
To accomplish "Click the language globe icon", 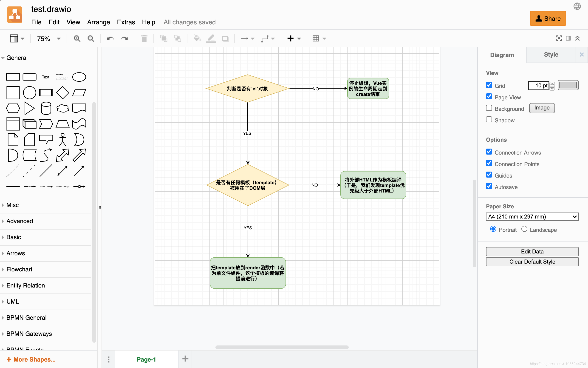I will 577,6.
